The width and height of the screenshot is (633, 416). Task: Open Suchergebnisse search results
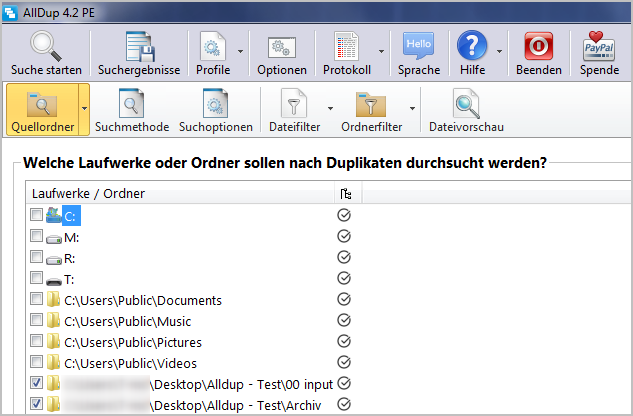(x=139, y=53)
